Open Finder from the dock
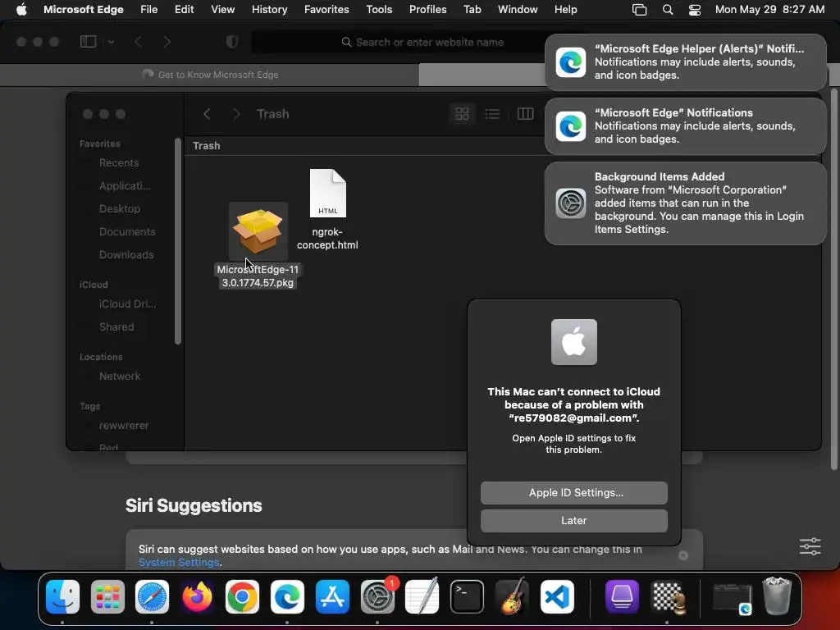This screenshot has height=630, width=840. coord(62,597)
